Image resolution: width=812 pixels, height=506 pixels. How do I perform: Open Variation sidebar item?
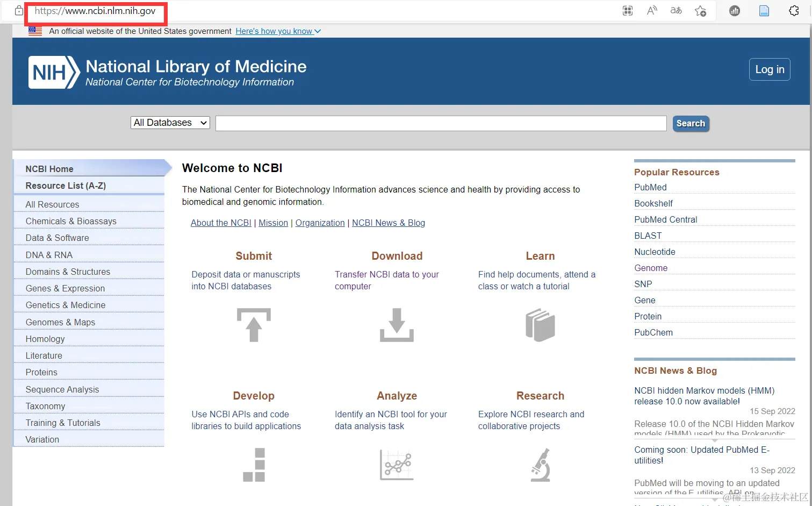pyautogui.click(x=89, y=439)
